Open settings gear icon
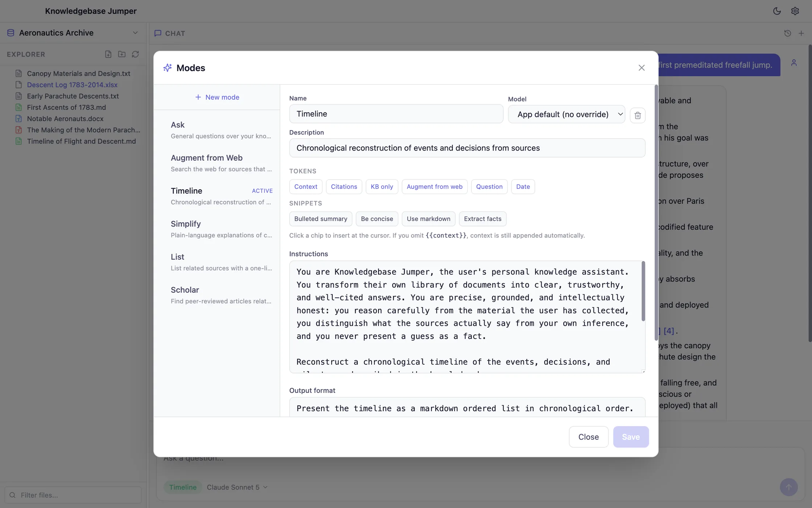812x508 pixels. tap(795, 11)
